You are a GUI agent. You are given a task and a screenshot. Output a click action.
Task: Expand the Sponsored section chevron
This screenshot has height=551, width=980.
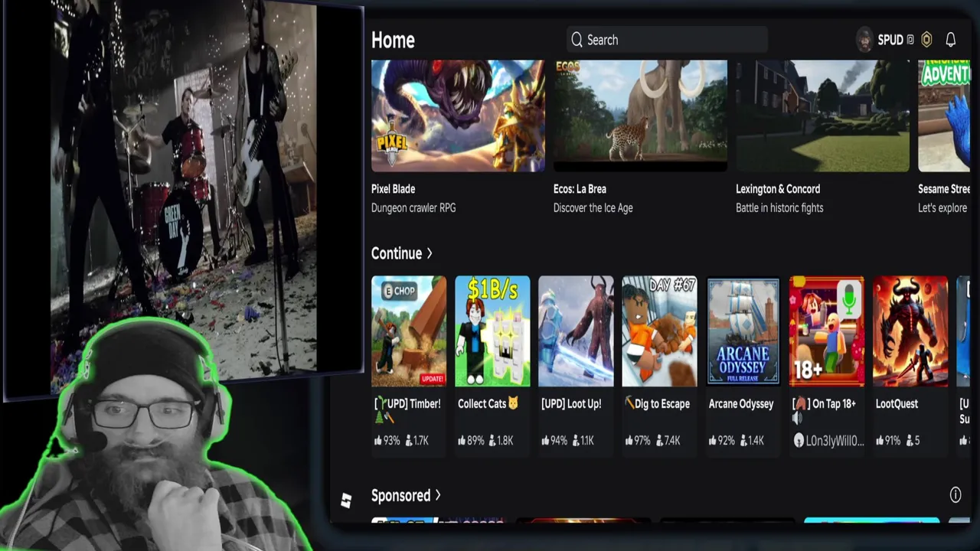tap(438, 495)
